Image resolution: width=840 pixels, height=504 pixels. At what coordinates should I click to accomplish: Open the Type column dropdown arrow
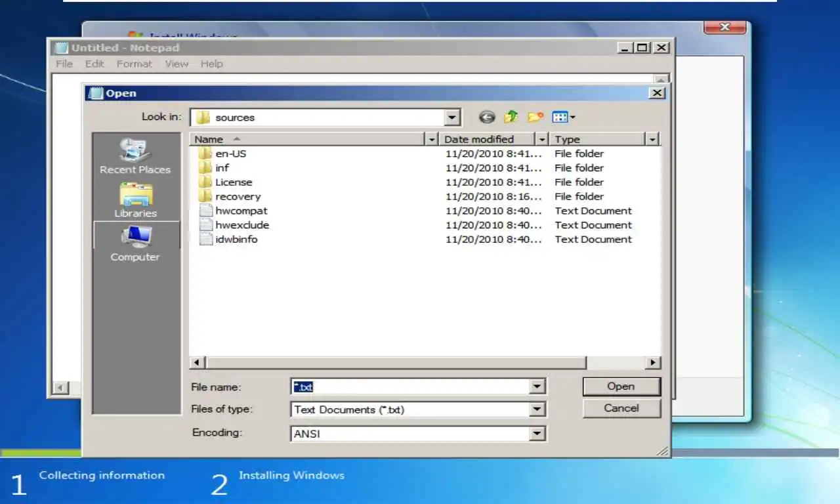click(652, 139)
